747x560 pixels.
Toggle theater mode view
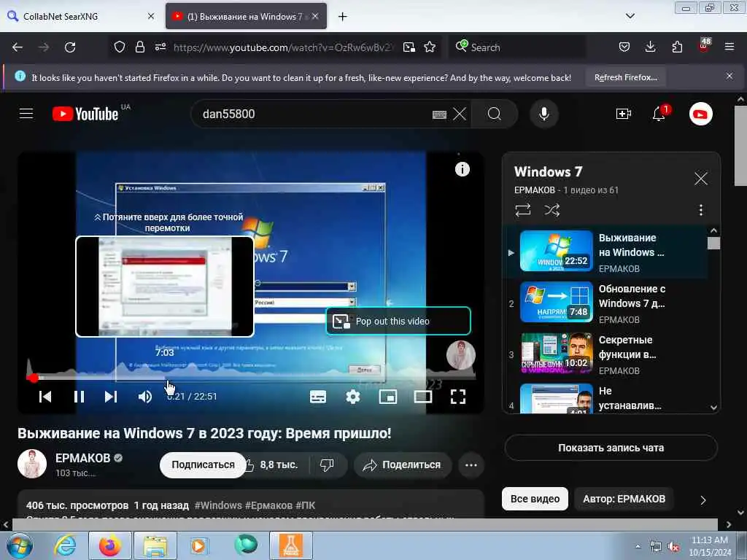(423, 397)
